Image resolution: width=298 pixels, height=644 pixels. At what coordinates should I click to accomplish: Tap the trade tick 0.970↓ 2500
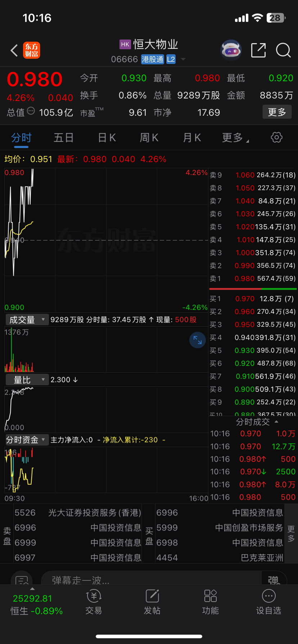253,471
